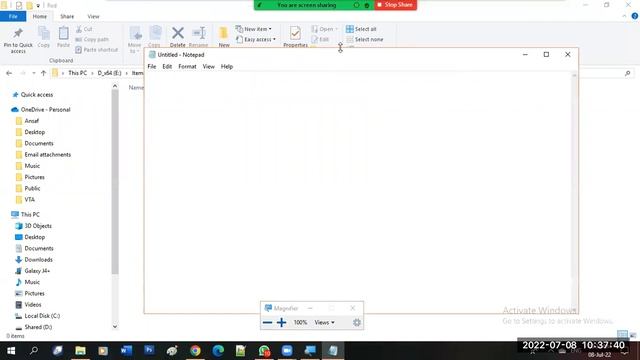Open Notepad View menu
The width and height of the screenshot is (640, 360).
[209, 67]
